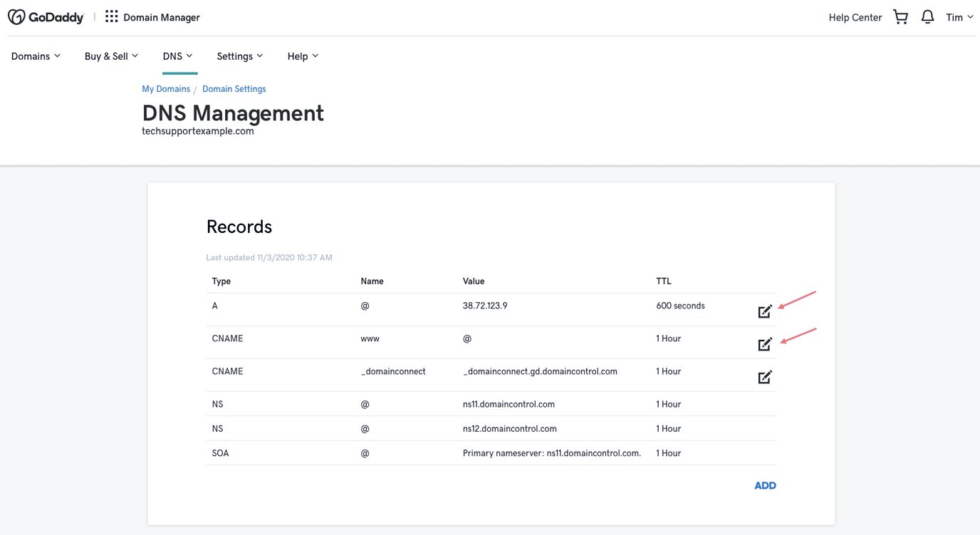The image size is (980, 535).
Task: Edit the www CNAME record
Action: pos(764,345)
